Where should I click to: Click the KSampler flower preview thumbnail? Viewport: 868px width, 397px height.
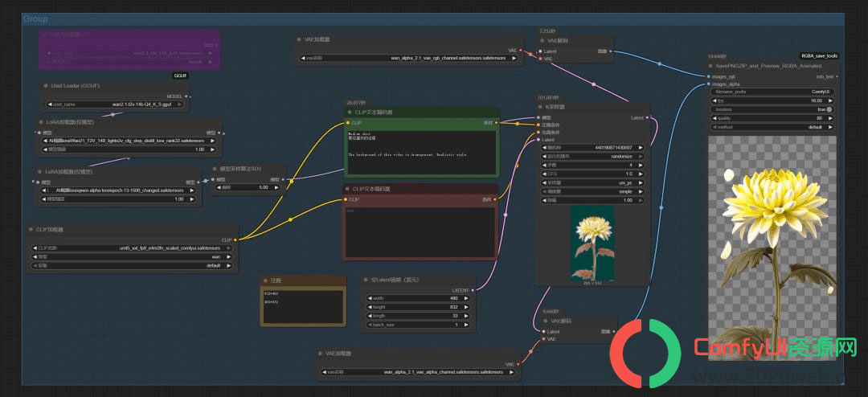(592, 243)
